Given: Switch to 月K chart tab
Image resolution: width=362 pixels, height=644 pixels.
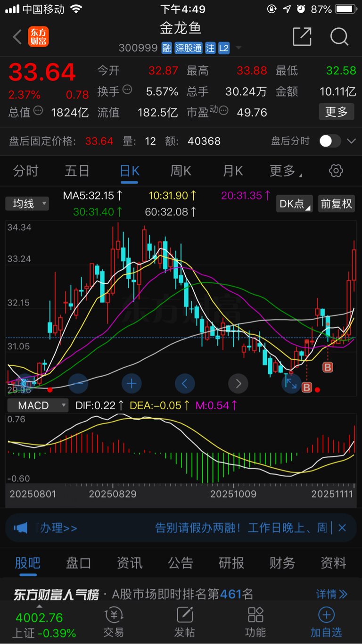Looking at the screenshot, I should coord(233,171).
